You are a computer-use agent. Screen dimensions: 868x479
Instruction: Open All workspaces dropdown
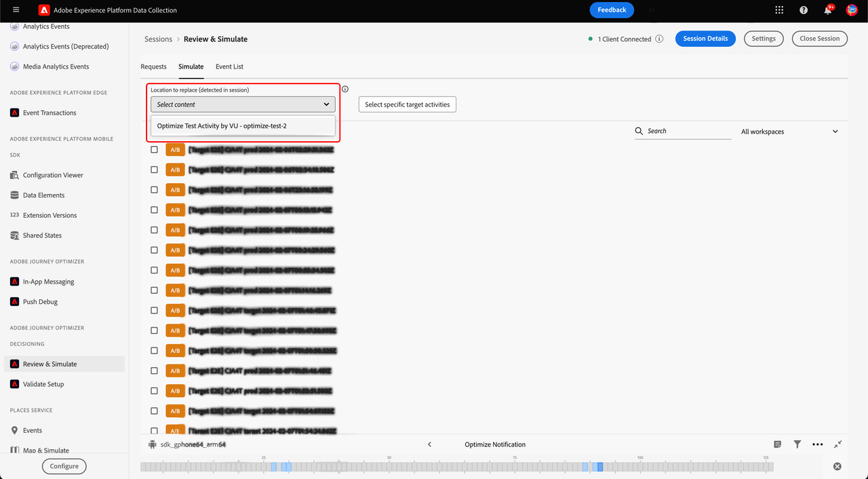pos(789,132)
